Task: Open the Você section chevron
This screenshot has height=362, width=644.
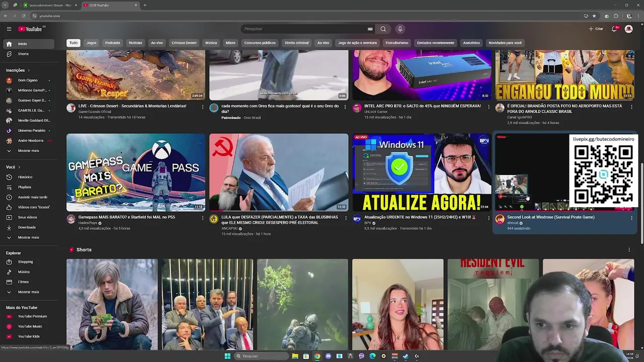Action: click(x=19, y=167)
